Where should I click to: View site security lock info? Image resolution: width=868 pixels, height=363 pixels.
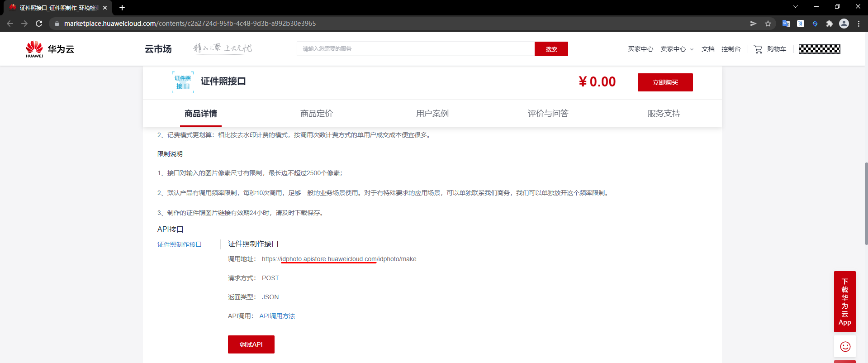tap(57, 24)
